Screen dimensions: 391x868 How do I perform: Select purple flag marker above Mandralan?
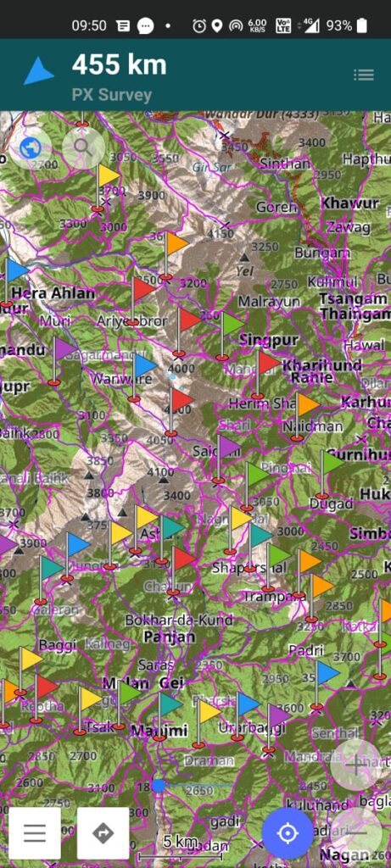[x=276, y=727]
